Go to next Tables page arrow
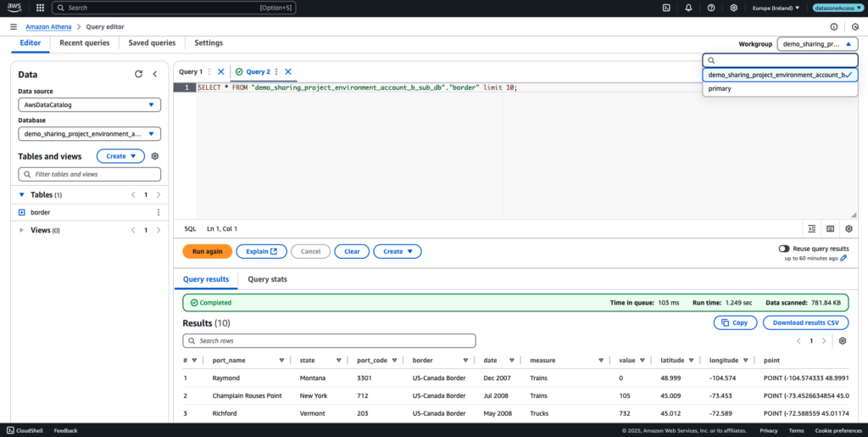The height and width of the screenshot is (437, 868). (159, 195)
